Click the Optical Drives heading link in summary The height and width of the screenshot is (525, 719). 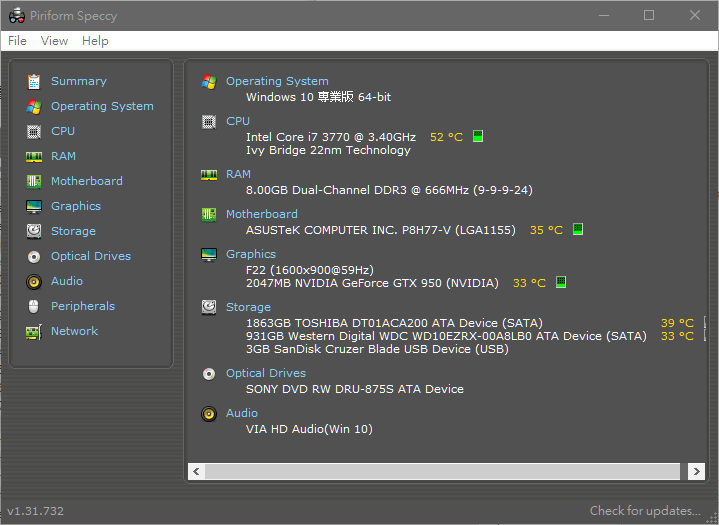[266, 373]
